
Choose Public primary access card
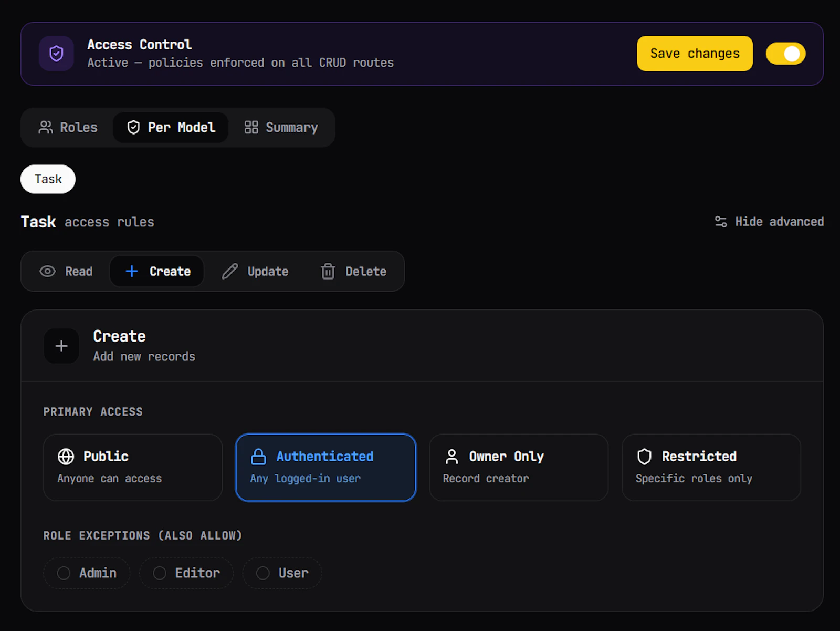[133, 467]
